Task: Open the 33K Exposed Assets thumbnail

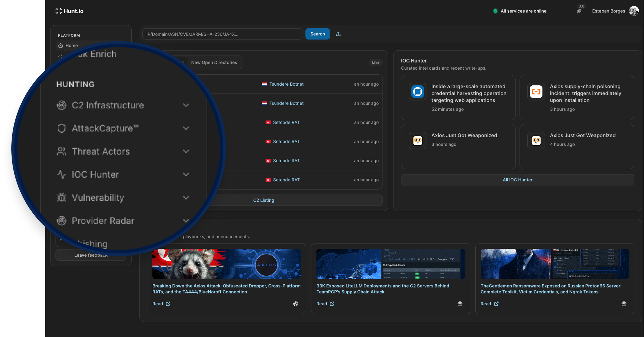Action: 391,264
